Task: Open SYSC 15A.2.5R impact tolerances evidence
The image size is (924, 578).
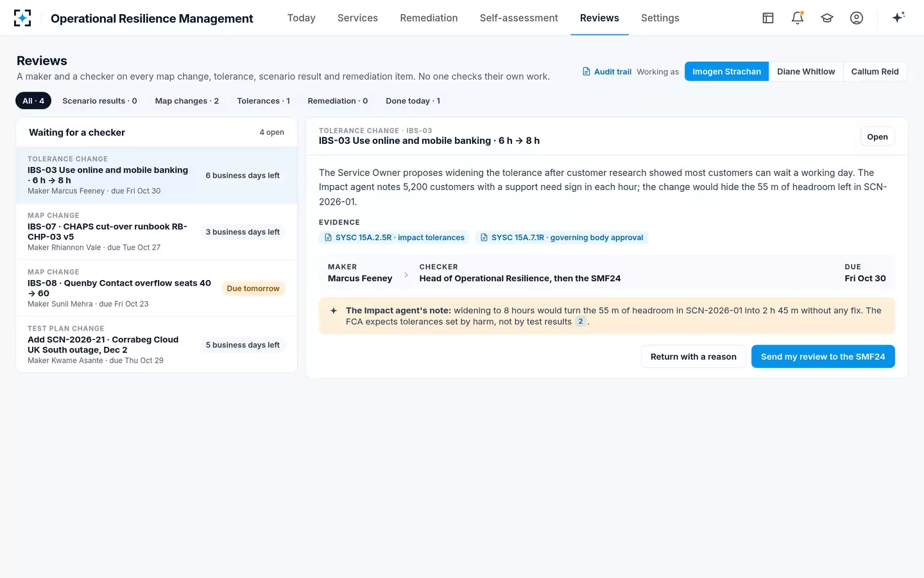Action: click(394, 238)
